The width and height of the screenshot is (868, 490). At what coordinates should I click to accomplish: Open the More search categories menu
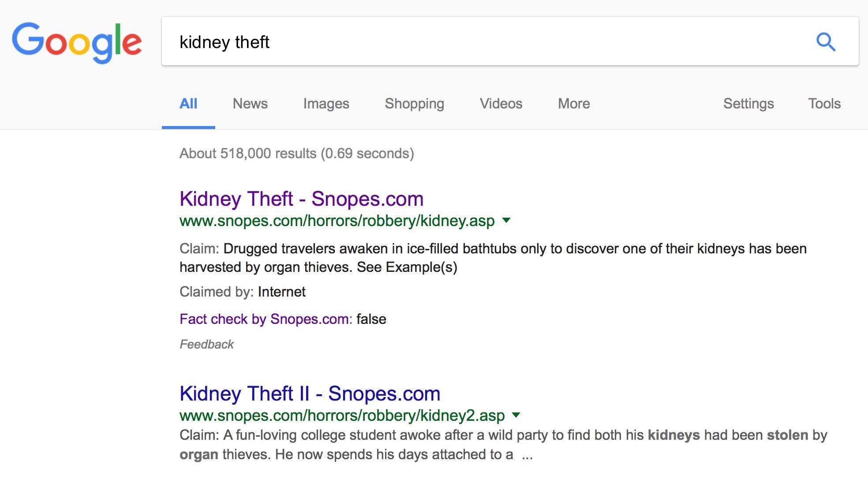pyautogui.click(x=573, y=104)
